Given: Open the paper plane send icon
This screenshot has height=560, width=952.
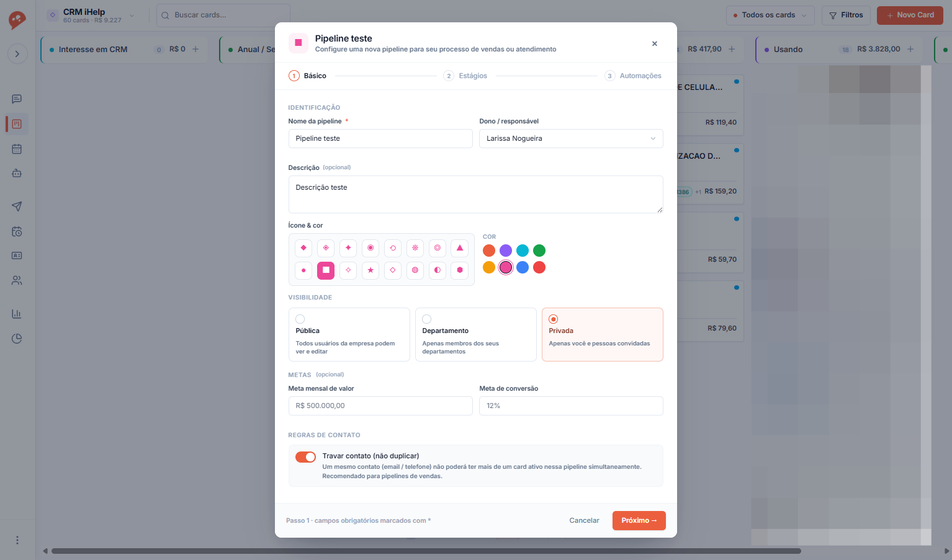Looking at the screenshot, I should point(17,207).
